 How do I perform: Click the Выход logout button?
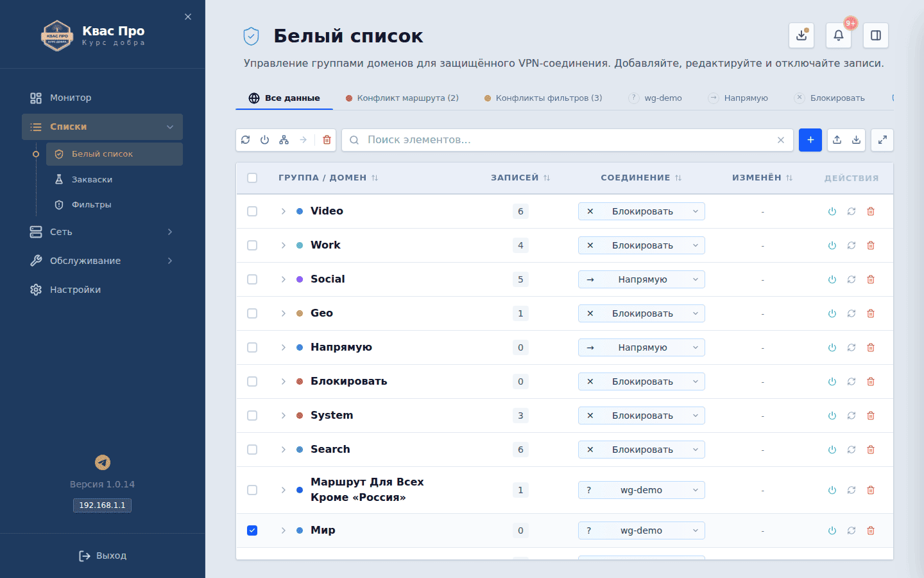pyautogui.click(x=103, y=556)
